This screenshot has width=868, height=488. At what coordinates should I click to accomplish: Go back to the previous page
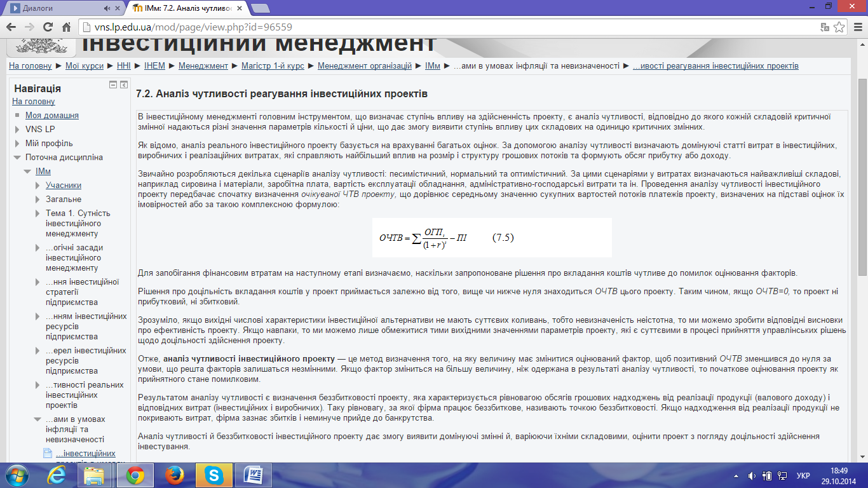pos(12,27)
